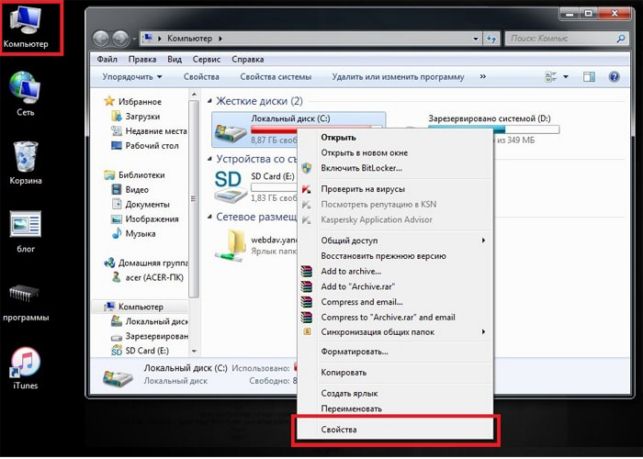Click the change view icon
The height and width of the screenshot is (459, 643).
550,77
